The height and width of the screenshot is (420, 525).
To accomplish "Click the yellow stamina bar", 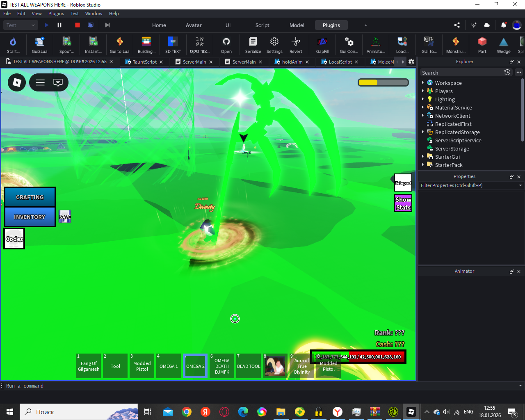I will point(383,82).
